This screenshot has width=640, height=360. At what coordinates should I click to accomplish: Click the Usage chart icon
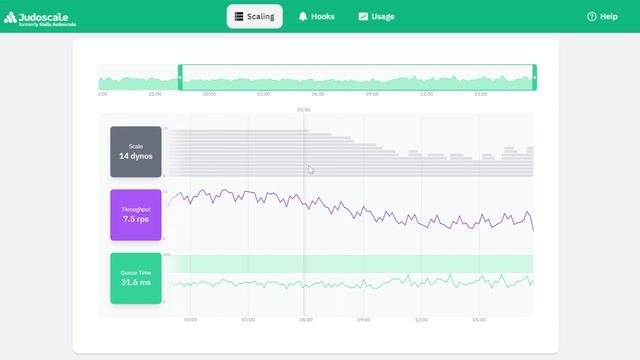363,16
